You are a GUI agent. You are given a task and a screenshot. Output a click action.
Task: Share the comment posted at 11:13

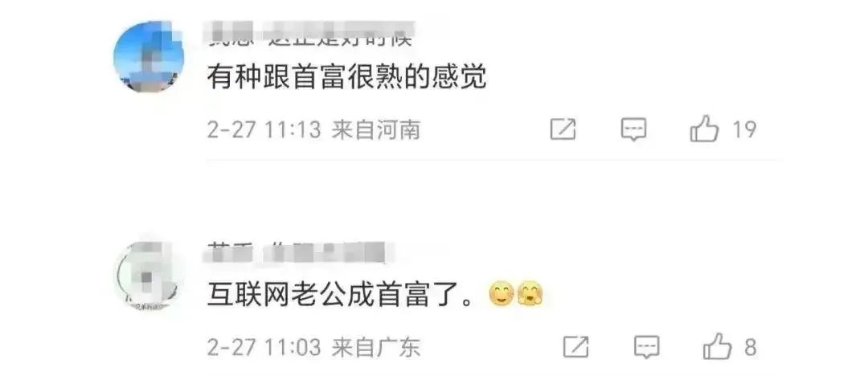tap(563, 129)
